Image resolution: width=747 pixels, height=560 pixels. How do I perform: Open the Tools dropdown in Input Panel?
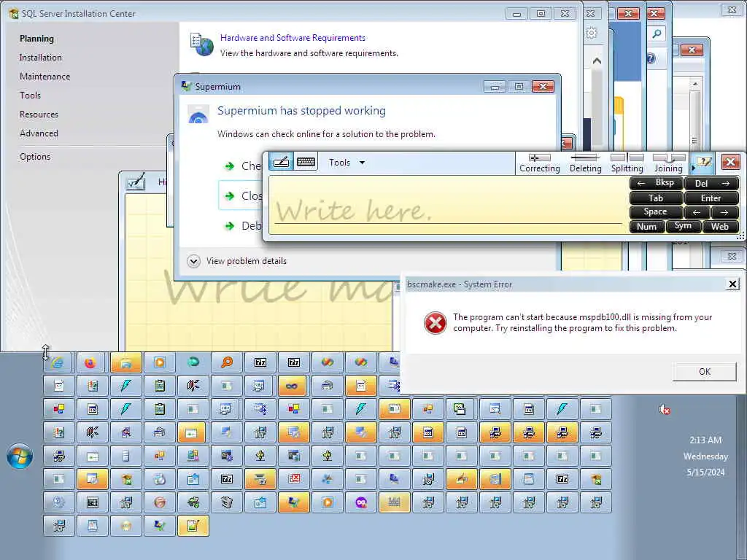pyautogui.click(x=347, y=163)
